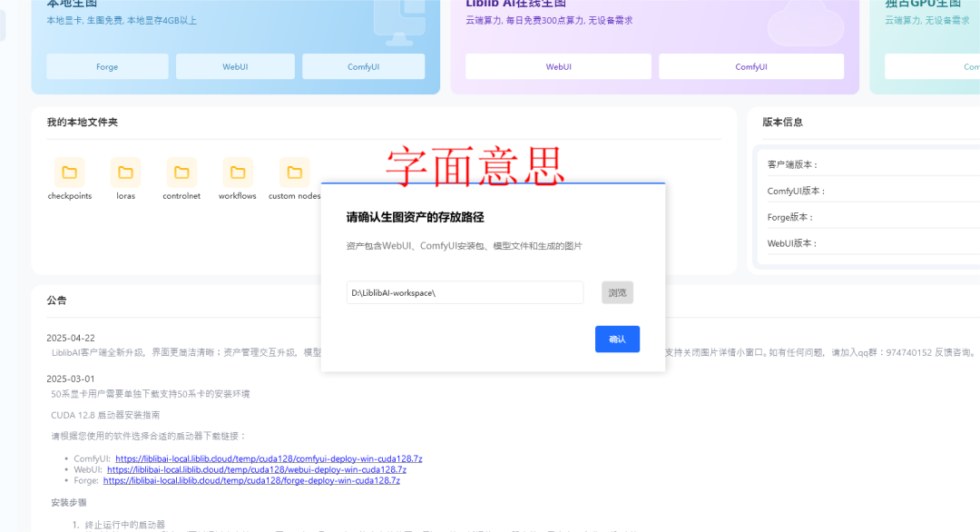Click the ComfyUI版本 row
Viewport: 980px width, 532px height.
point(872,191)
